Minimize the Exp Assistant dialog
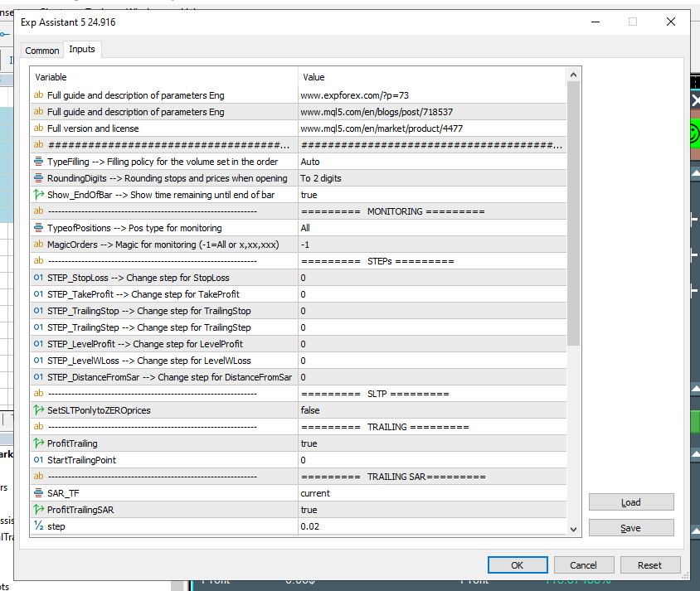Image resolution: width=700 pixels, height=591 pixels. 595,22
